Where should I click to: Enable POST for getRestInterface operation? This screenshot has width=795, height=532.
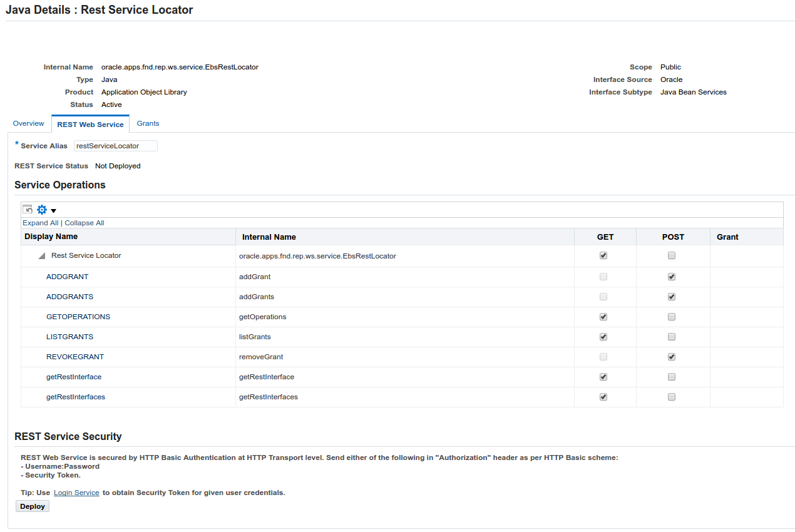671,376
